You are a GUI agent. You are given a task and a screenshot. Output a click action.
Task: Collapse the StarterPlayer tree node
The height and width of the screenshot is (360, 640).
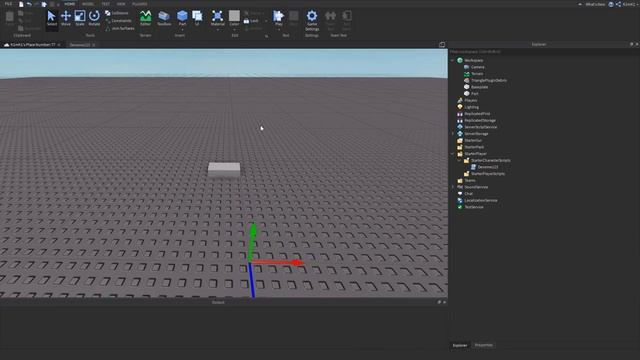coord(452,154)
